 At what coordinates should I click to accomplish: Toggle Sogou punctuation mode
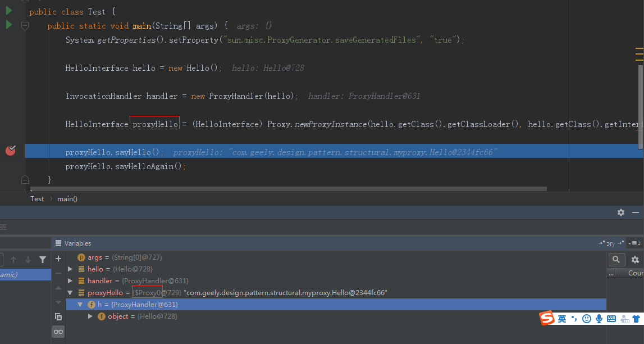pos(574,319)
